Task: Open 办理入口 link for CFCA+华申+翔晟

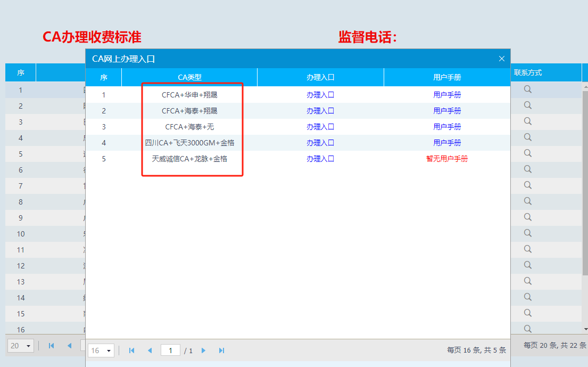Action: coord(320,95)
